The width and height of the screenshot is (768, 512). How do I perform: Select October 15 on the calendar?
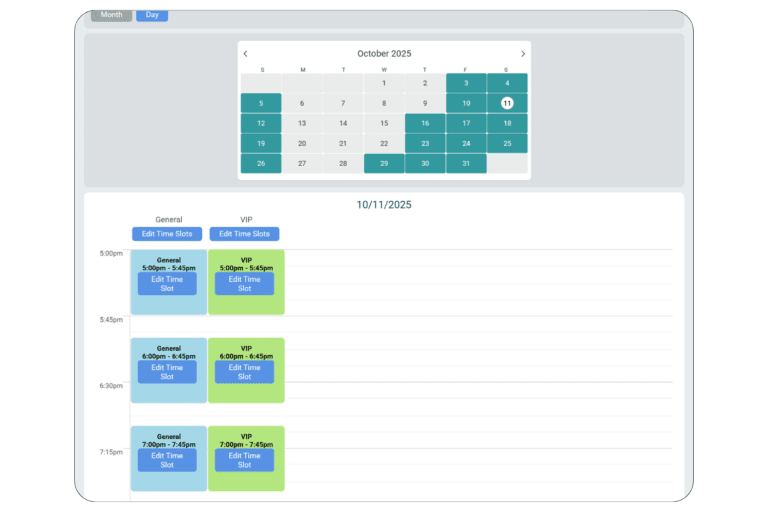click(x=384, y=123)
